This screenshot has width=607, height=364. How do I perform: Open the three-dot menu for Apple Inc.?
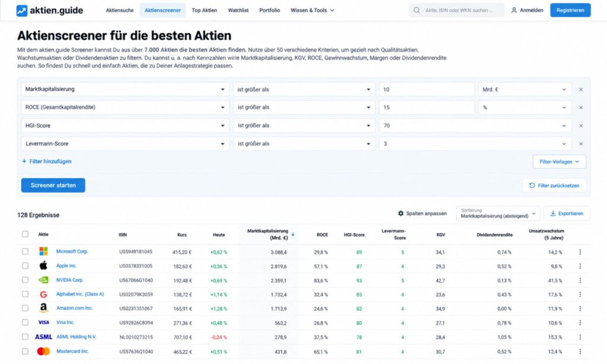(580, 266)
